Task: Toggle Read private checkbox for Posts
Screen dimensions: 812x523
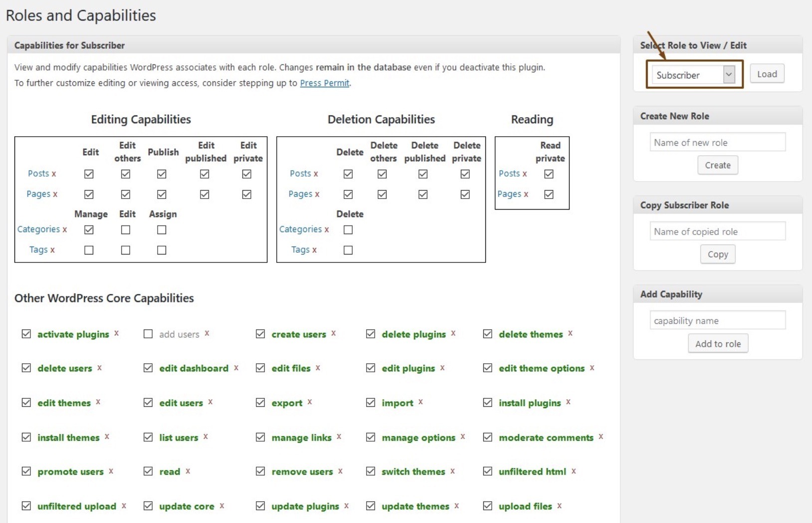Action: [549, 174]
